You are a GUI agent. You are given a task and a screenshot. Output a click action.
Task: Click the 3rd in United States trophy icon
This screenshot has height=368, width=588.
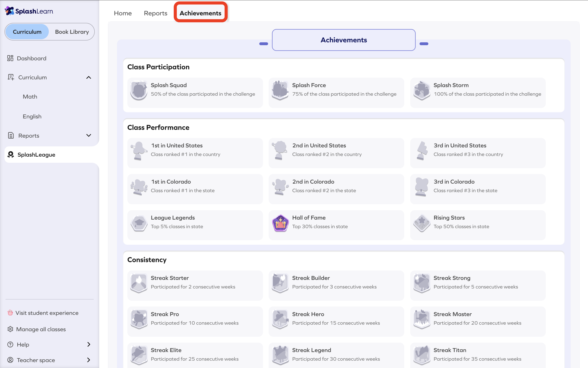422,151
